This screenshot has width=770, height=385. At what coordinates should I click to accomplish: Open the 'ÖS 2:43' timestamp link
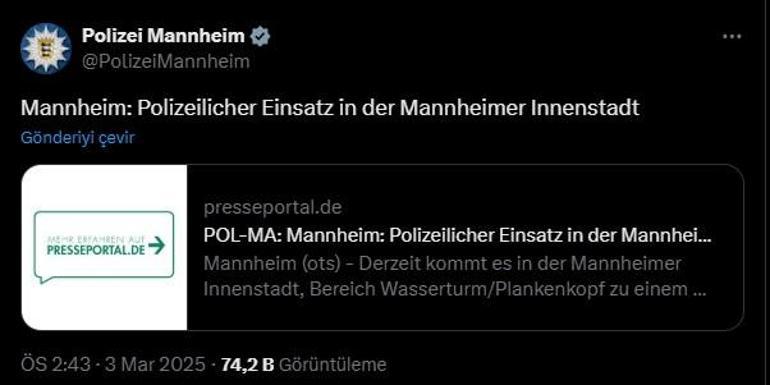(x=56, y=364)
